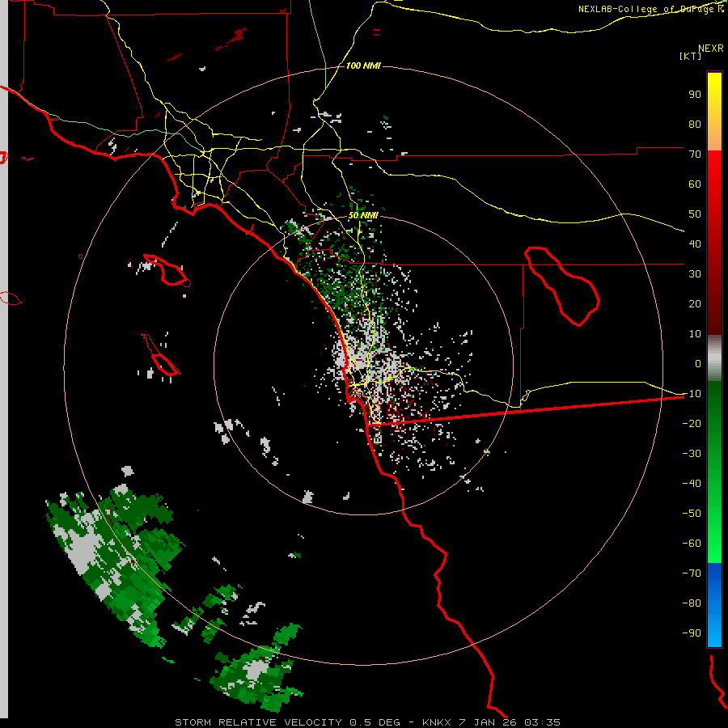This screenshot has width=728, height=728.
Task: Click the [KT] units label
Action: pyautogui.click(x=691, y=56)
